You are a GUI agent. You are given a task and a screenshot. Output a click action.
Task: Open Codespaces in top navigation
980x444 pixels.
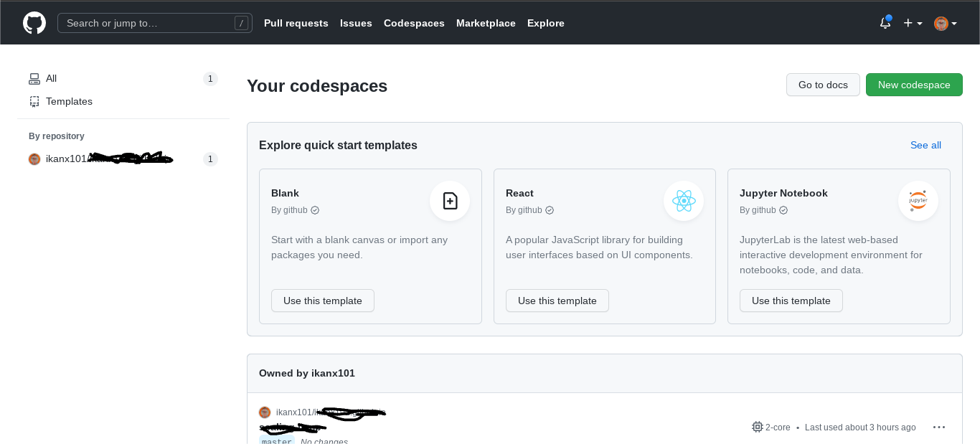click(414, 23)
